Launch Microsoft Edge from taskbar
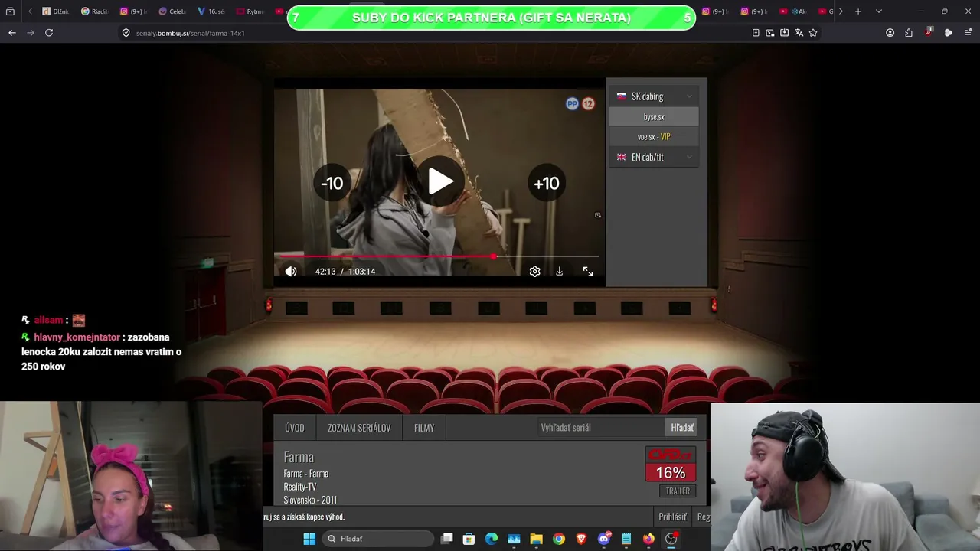Viewport: 980px width, 551px height. (492, 539)
